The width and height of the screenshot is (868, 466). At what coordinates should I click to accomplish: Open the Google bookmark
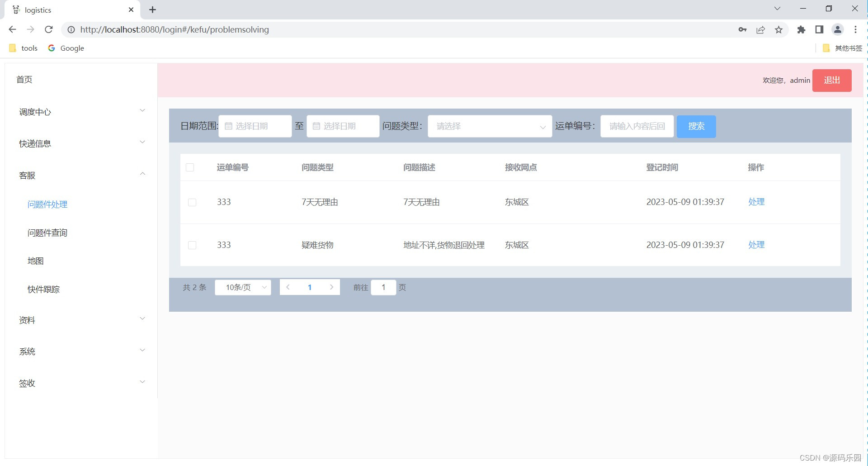click(66, 48)
